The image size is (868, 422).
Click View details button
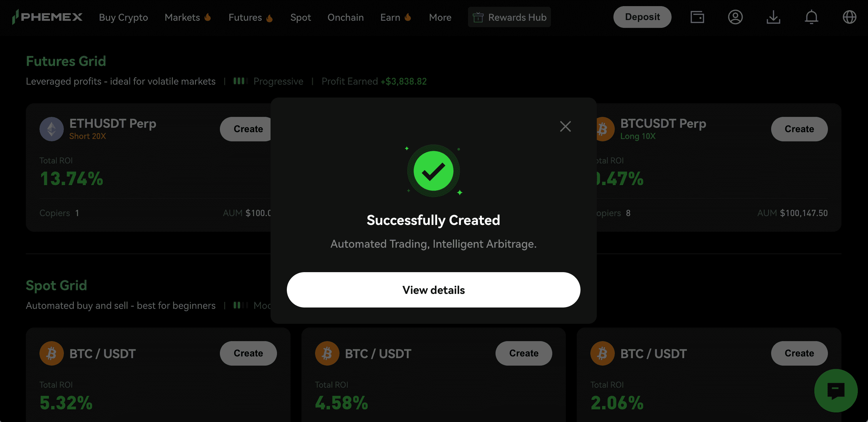tap(433, 290)
